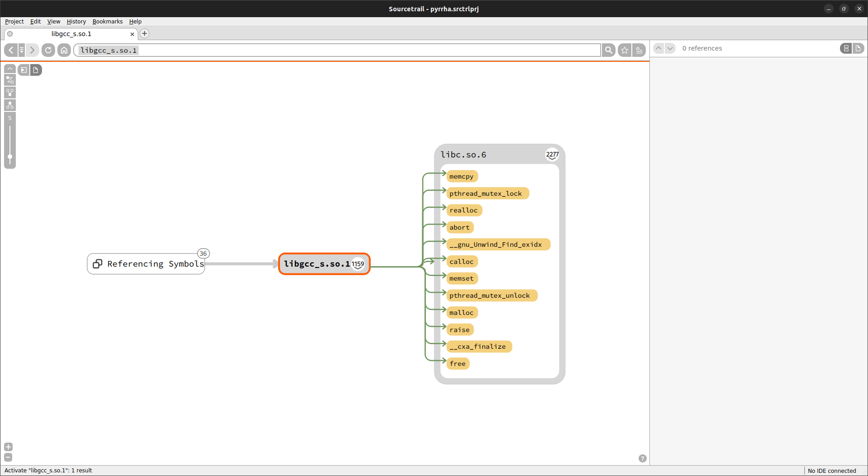The width and height of the screenshot is (868, 476).
Task: Switch code view to snippet list mode
Action: 846,48
